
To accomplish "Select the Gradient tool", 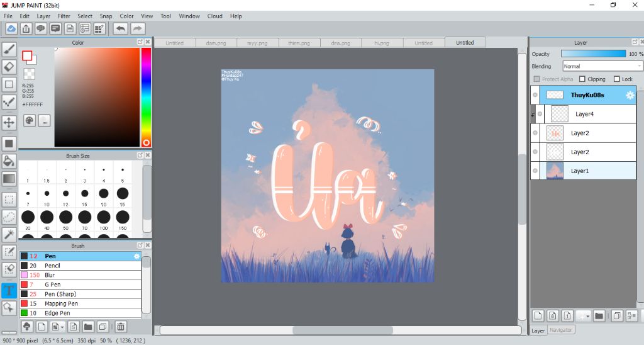I will coord(9,178).
